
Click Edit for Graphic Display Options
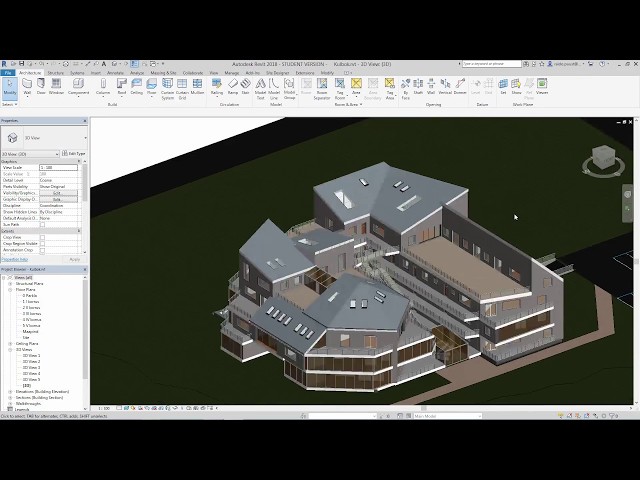pos(58,200)
